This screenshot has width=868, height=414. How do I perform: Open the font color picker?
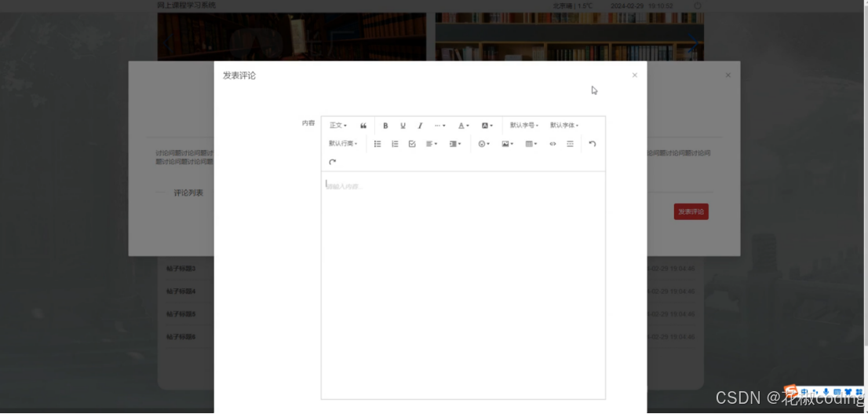click(463, 126)
